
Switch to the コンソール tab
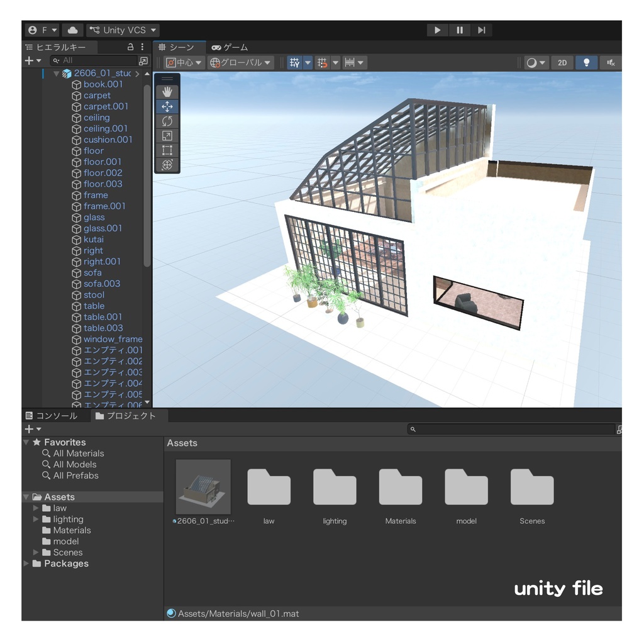[52, 416]
